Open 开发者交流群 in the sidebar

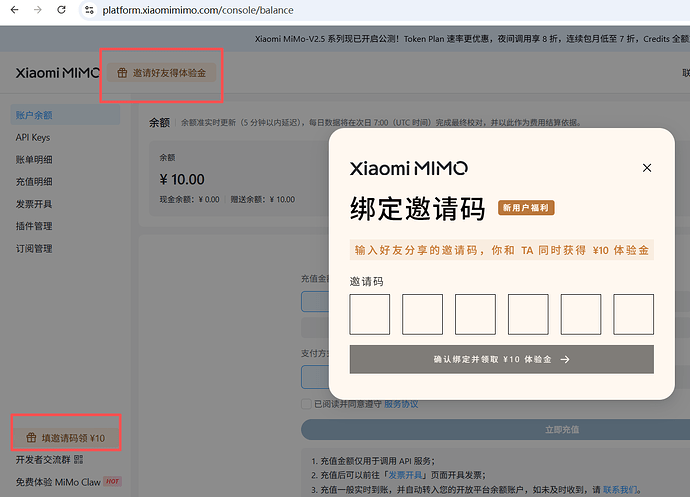pos(43,460)
